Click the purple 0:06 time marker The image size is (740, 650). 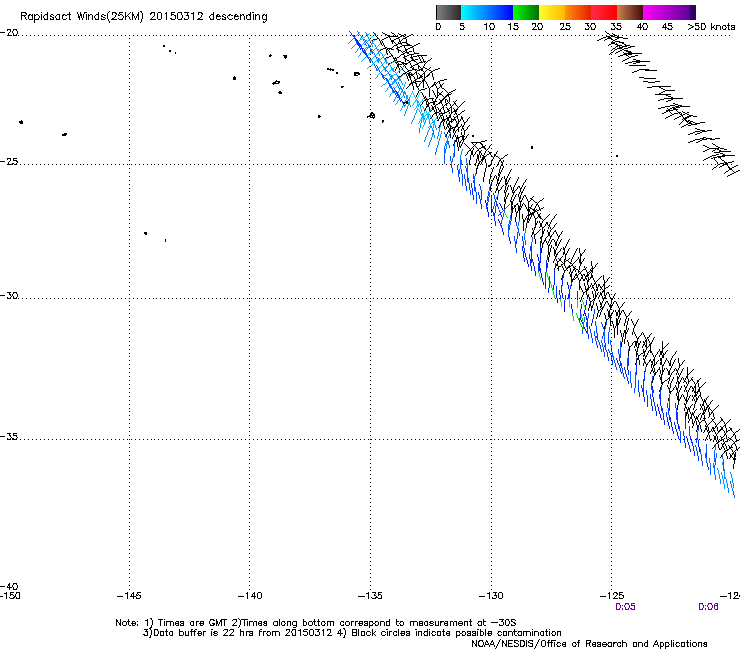point(708,607)
